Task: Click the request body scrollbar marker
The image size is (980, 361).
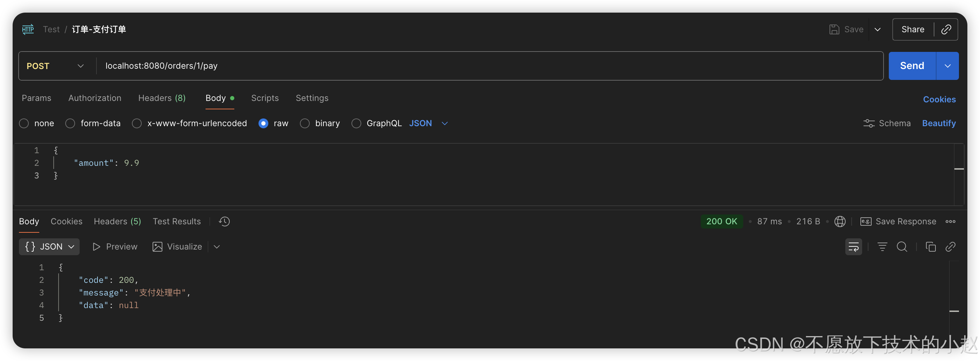Action: pyautogui.click(x=959, y=169)
